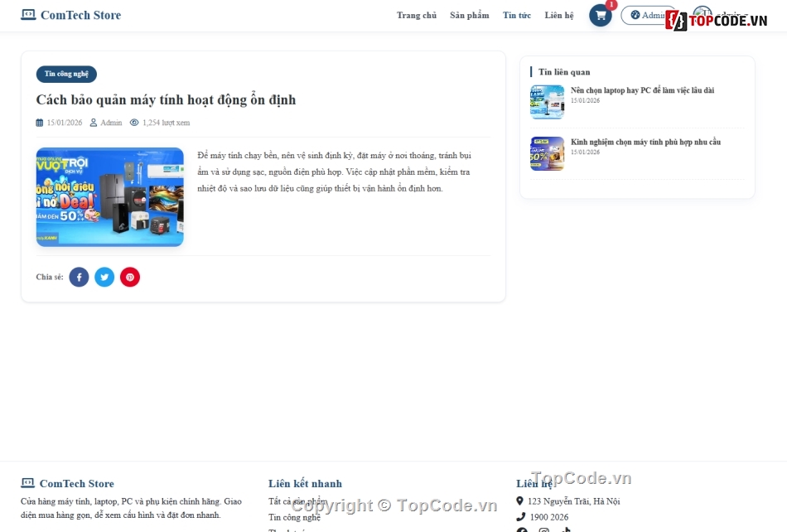This screenshot has width=787, height=532.
Task: Open Liên hệ menu item
Action: [x=559, y=15]
